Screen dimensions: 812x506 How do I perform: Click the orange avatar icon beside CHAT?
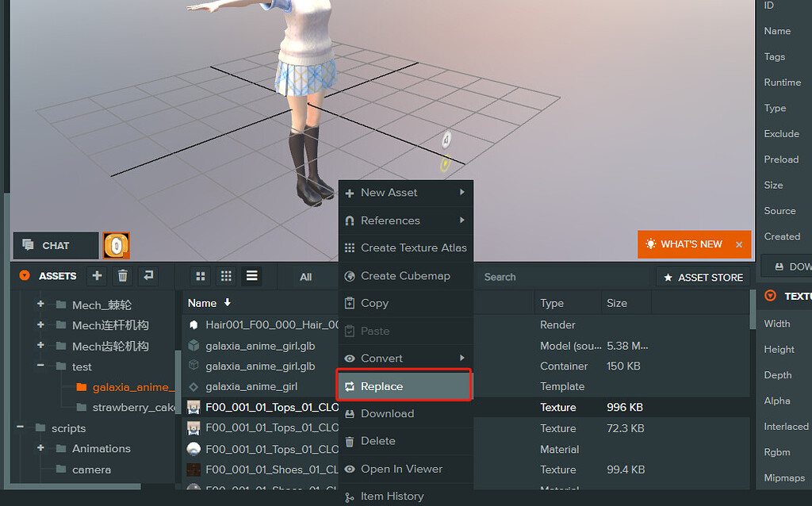[x=116, y=246]
